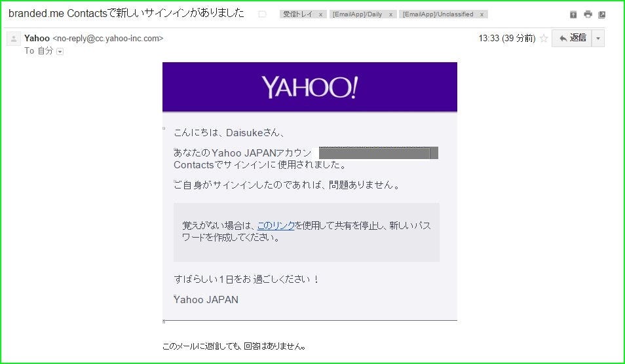This screenshot has height=364, width=625.
Task: Click sender address no-reply@cc.yahoo-inc.com
Action: pos(108,38)
